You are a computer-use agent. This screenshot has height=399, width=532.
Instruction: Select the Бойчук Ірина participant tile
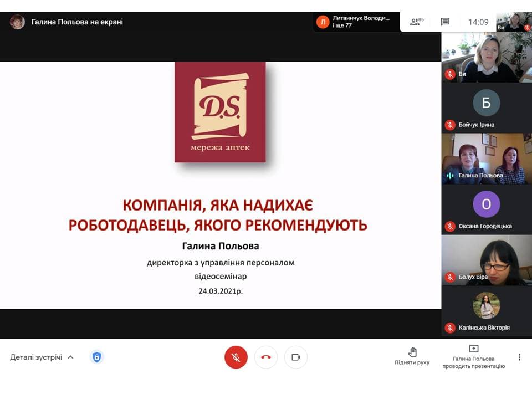click(487, 108)
